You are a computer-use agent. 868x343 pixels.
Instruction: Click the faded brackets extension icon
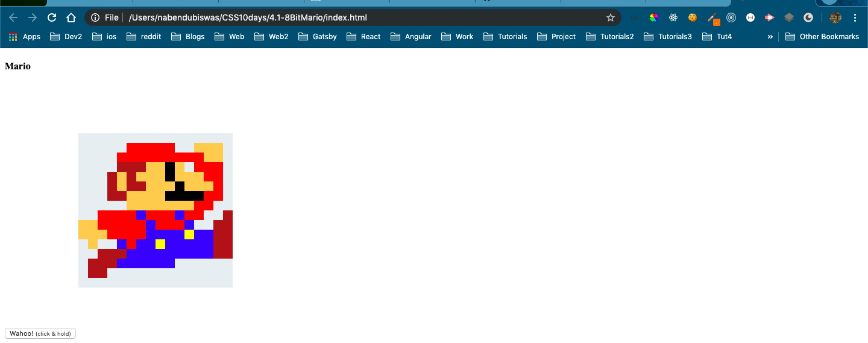(x=634, y=17)
